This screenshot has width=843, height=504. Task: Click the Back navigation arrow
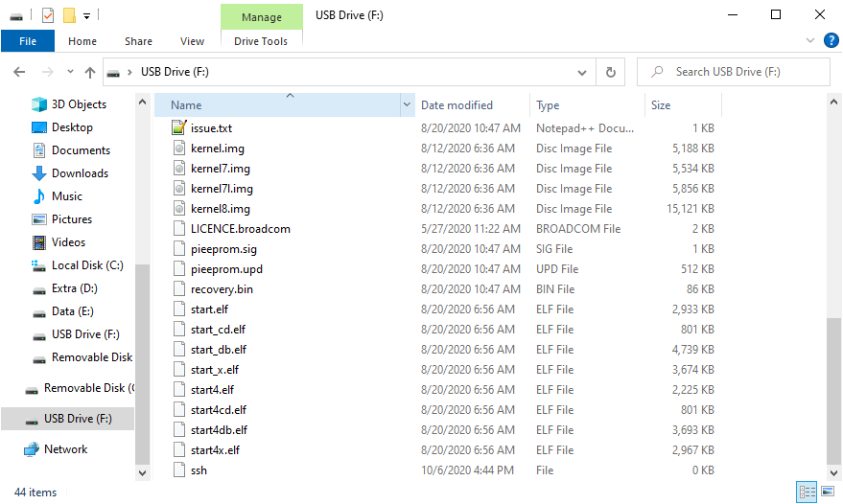point(20,72)
